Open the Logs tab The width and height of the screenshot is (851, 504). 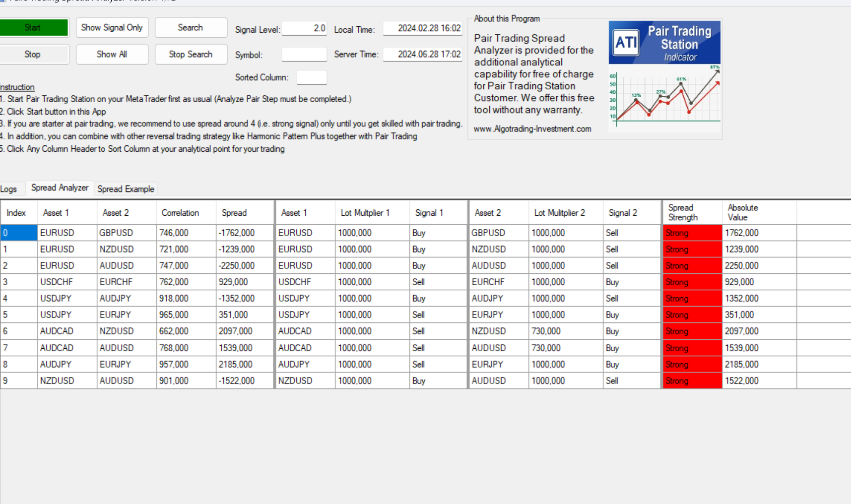8,189
